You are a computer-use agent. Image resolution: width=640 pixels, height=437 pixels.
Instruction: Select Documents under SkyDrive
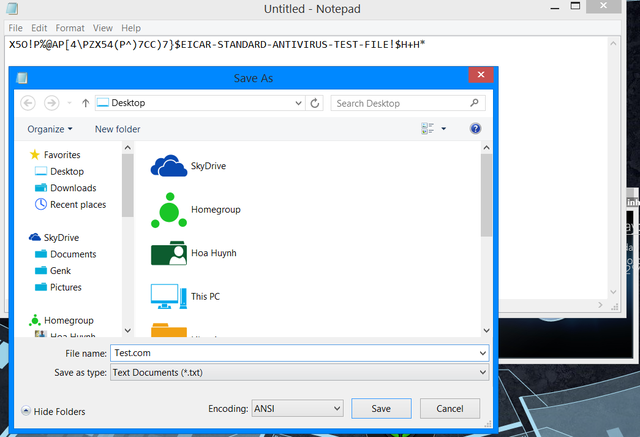coord(73,254)
